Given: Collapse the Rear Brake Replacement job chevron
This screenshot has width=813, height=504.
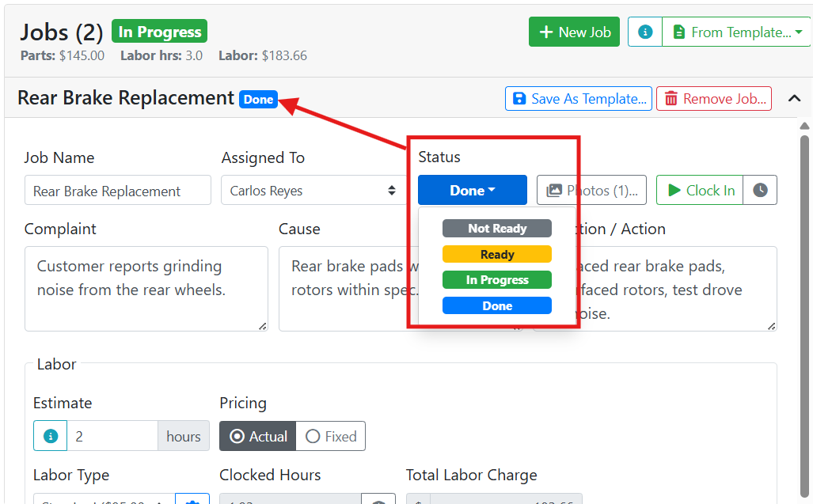Looking at the screenshot, I should [x=794, y=98].
